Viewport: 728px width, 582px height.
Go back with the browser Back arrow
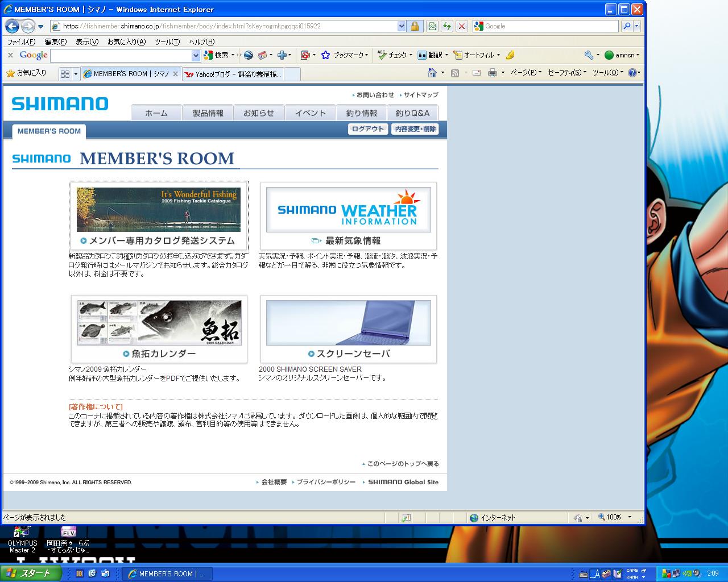12,26
